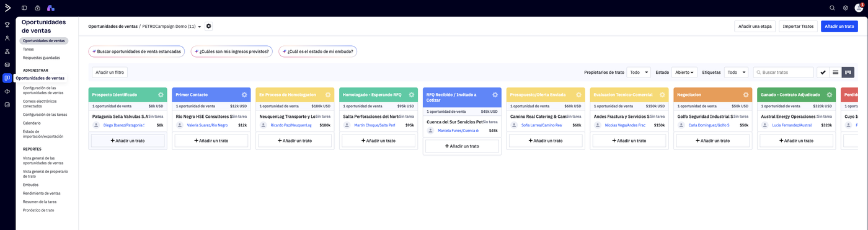
Task: Click the ActiveCampaign logo icon
Action: click(7, 8)
